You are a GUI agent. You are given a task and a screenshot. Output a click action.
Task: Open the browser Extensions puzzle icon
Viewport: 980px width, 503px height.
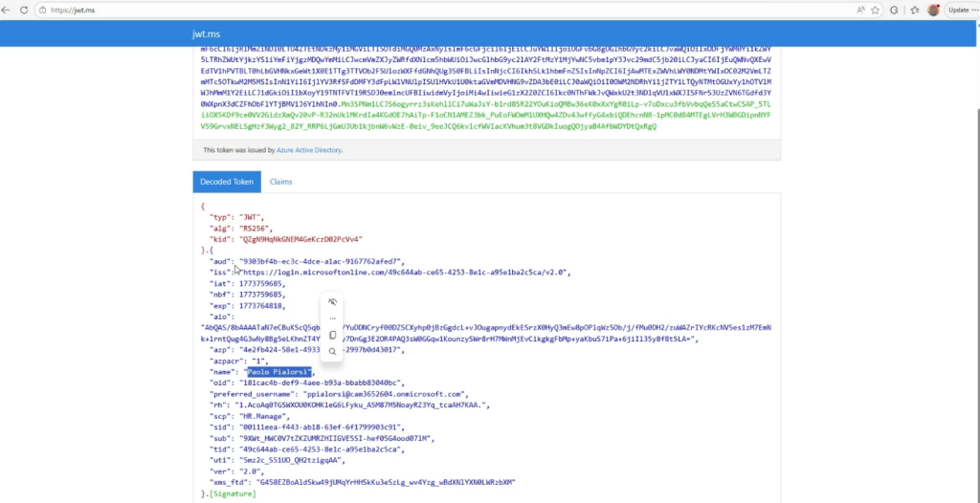click(x=894, y=10)
